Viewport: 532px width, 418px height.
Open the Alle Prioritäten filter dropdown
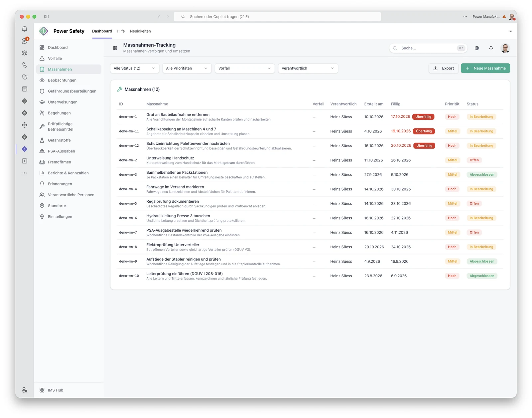click(x=187, y=68)
